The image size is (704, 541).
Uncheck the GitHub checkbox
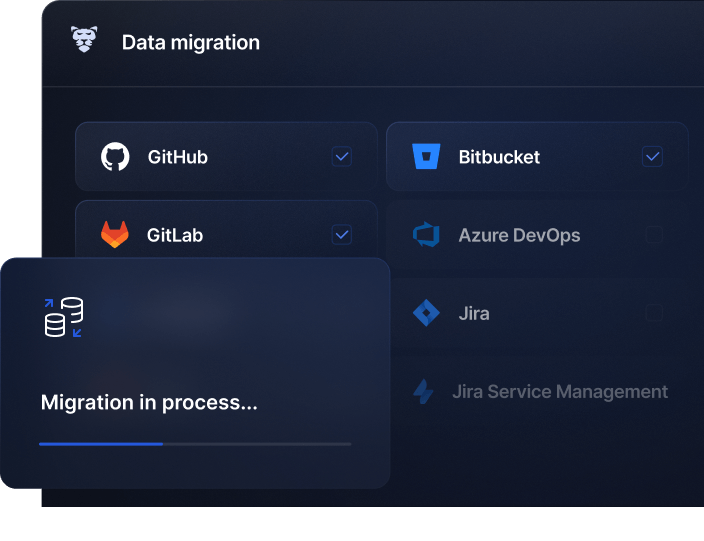tap(342, 157)
